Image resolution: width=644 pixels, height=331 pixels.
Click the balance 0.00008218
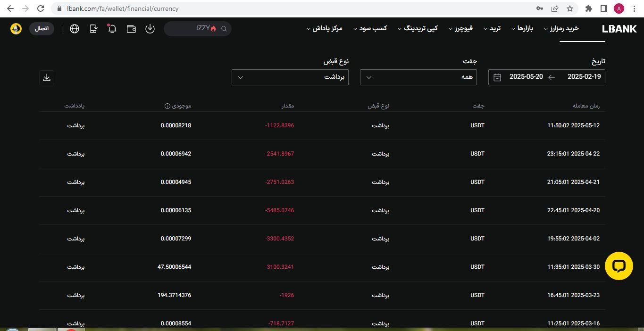[176, 125]
